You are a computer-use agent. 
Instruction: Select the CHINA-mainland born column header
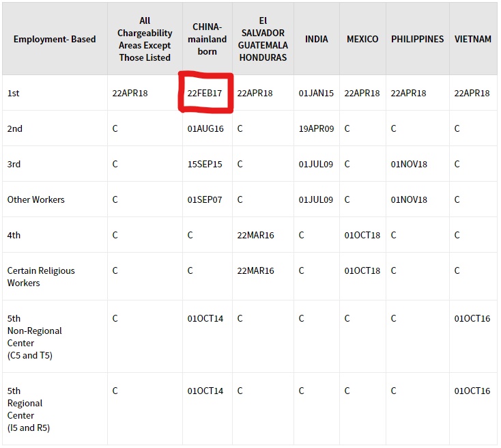[207, 39]
